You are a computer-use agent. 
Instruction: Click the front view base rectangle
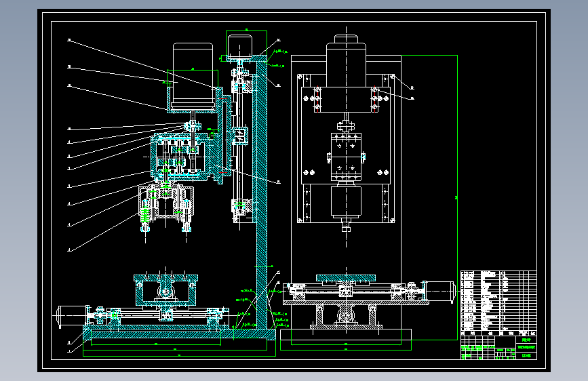[x=346, y=334]
